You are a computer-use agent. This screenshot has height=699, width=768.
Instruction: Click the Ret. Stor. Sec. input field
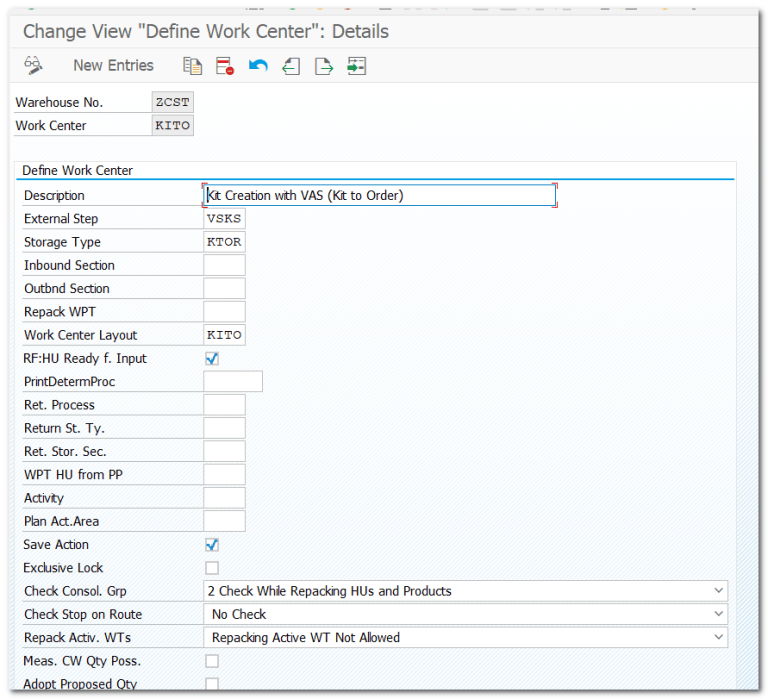[x=224, y=451]
